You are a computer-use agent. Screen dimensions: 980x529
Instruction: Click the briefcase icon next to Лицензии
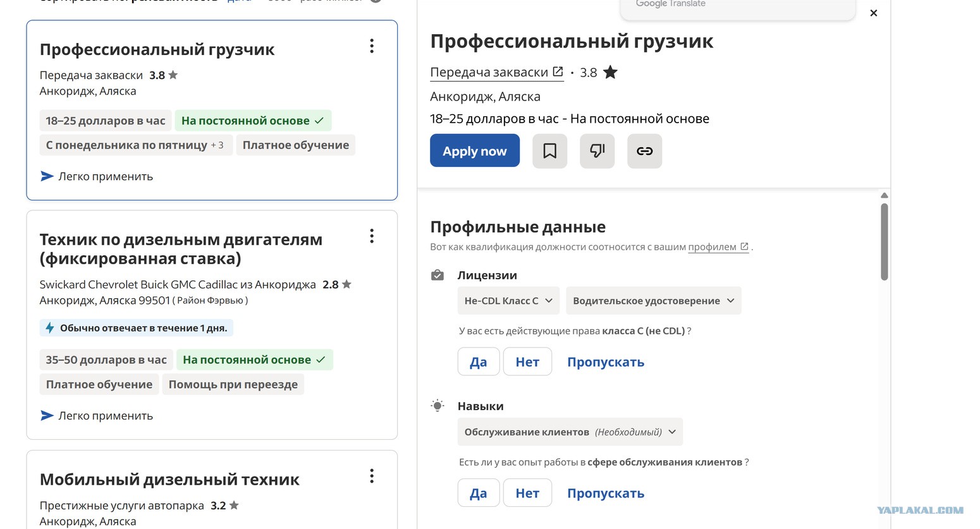438,276
